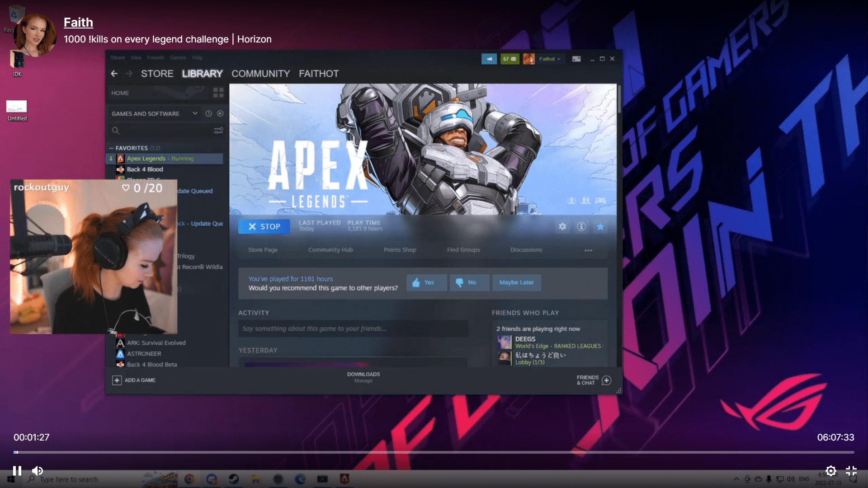Screen dimensions: 868x488
Task: Open the Faithot account dropdown
Action: point(549,59)
